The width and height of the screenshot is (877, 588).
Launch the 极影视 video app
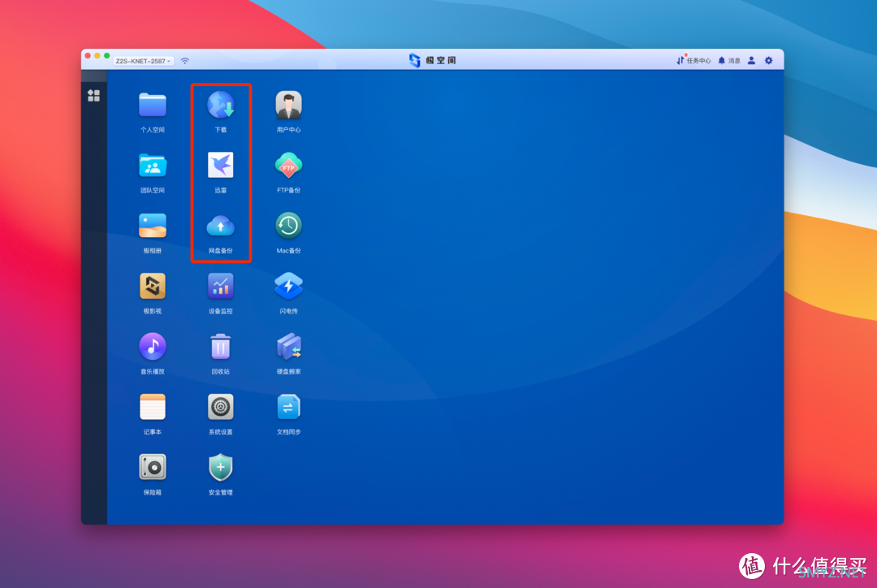click(x=153, y=287)
